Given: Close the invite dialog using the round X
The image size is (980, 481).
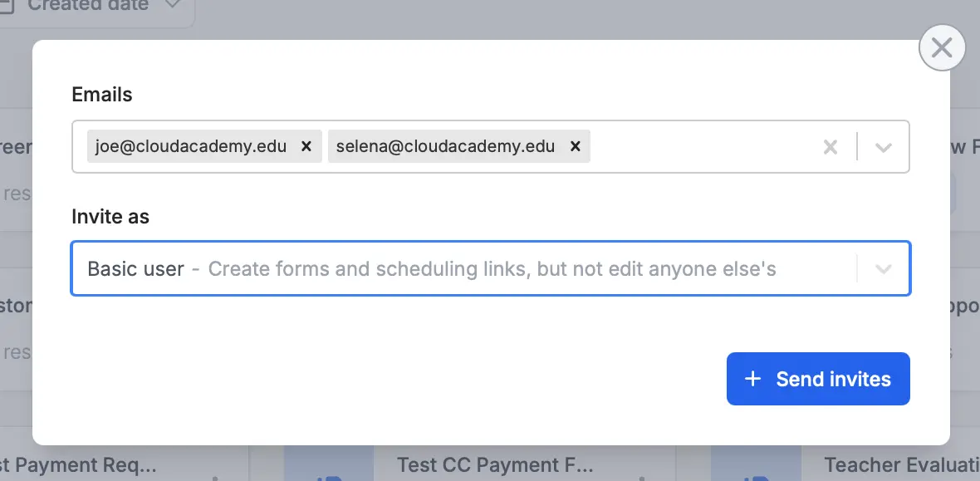Looking at the screenshot, I should pos(942,47).
